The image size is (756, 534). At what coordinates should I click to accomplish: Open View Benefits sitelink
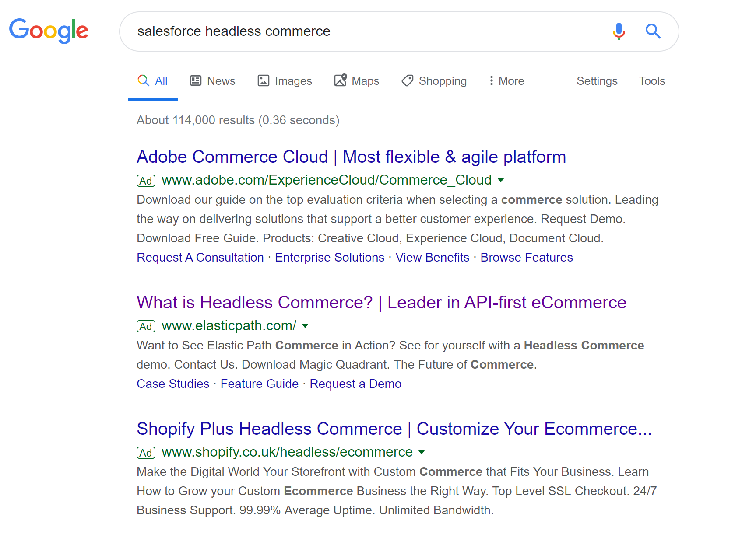coord(433,257)
